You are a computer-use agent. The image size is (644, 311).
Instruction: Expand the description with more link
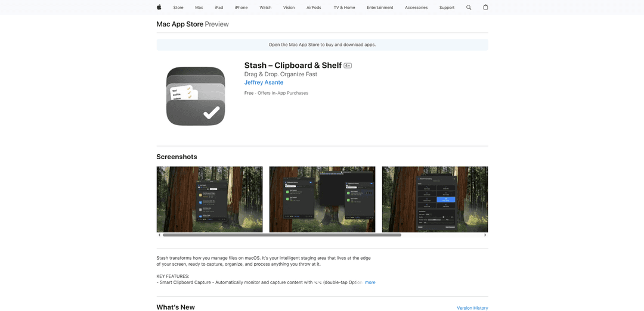pos(370,282)
